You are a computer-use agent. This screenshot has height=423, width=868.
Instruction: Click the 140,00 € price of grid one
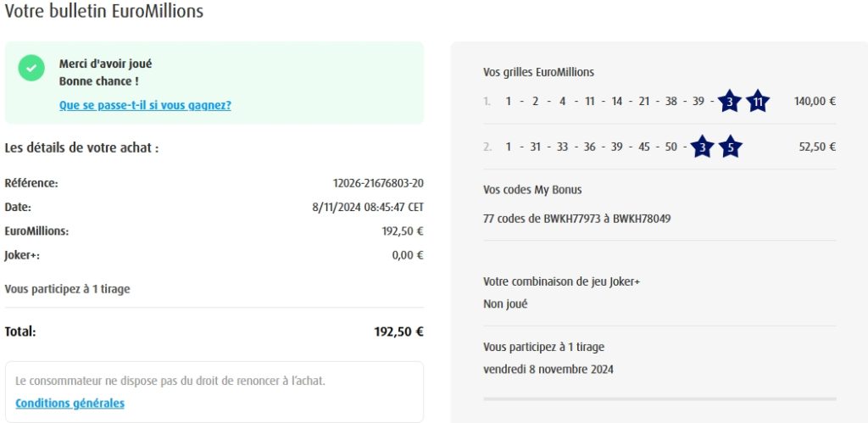click(815, 102)
